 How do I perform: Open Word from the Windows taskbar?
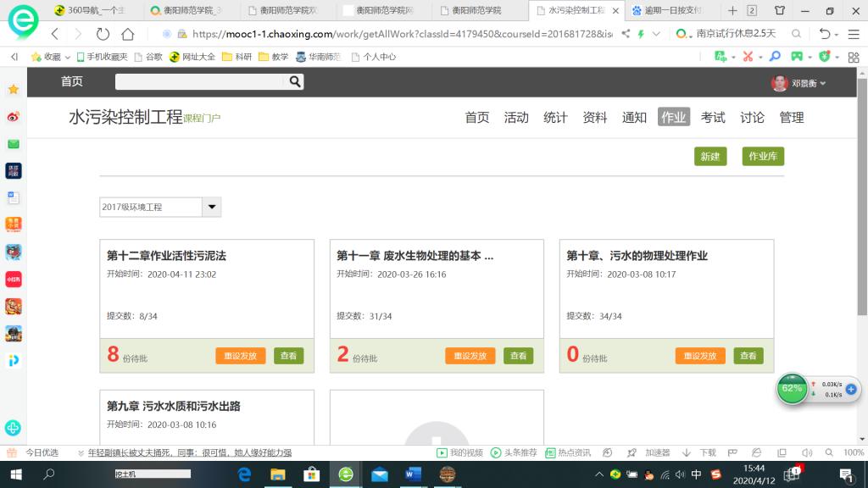point(413,474)
